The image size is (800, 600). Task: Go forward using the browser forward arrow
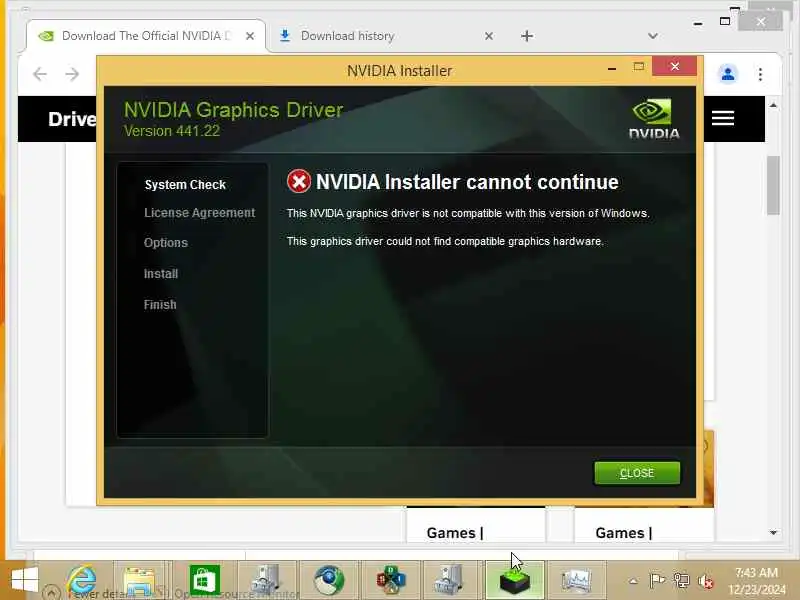[72, 74]
